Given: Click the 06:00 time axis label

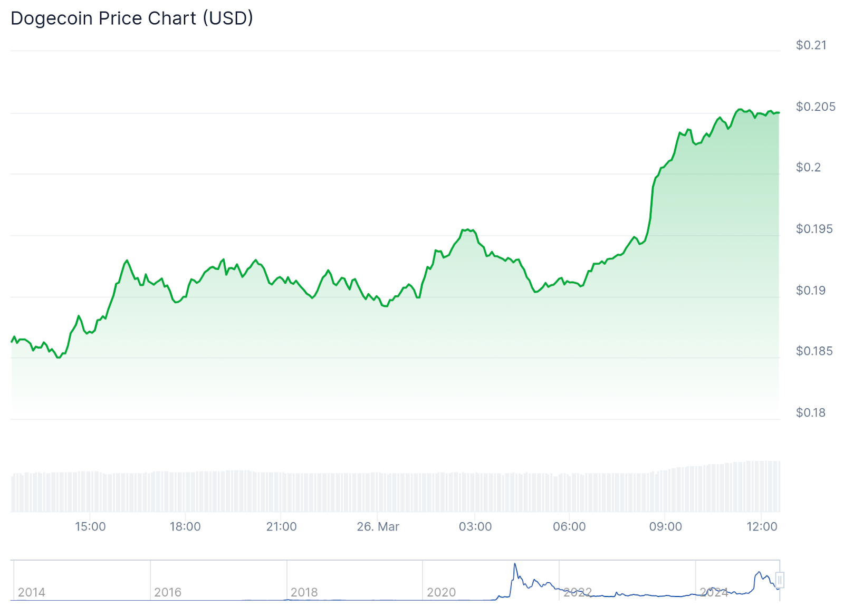Looking at the screenshot, I should tap(569, 526).
